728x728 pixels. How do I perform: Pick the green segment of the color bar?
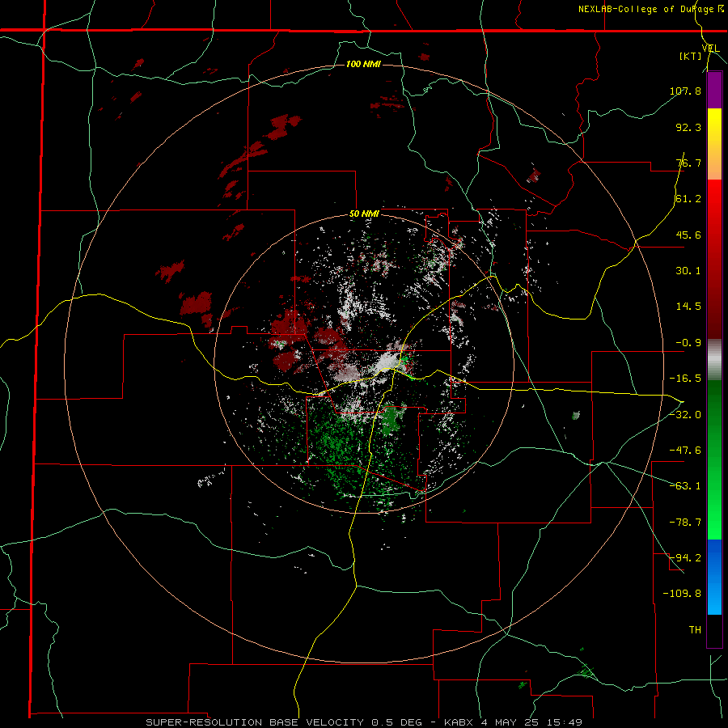click(x=714, y=459)
